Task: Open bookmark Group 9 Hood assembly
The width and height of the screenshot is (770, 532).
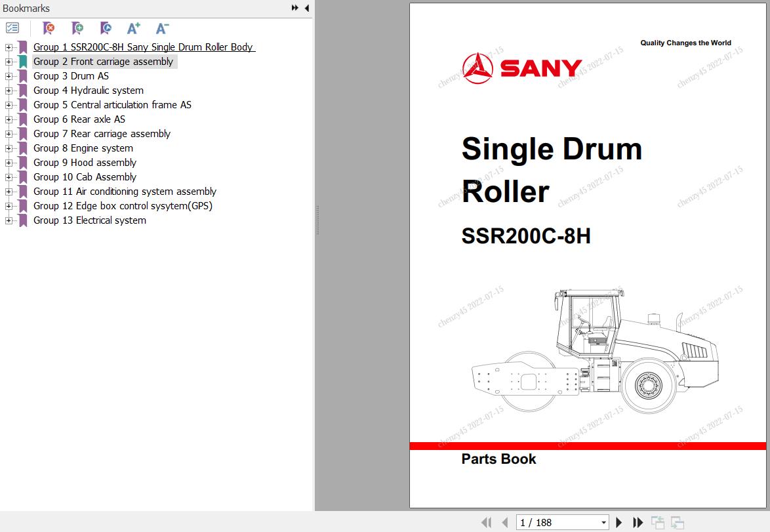Action: point(85,163)
